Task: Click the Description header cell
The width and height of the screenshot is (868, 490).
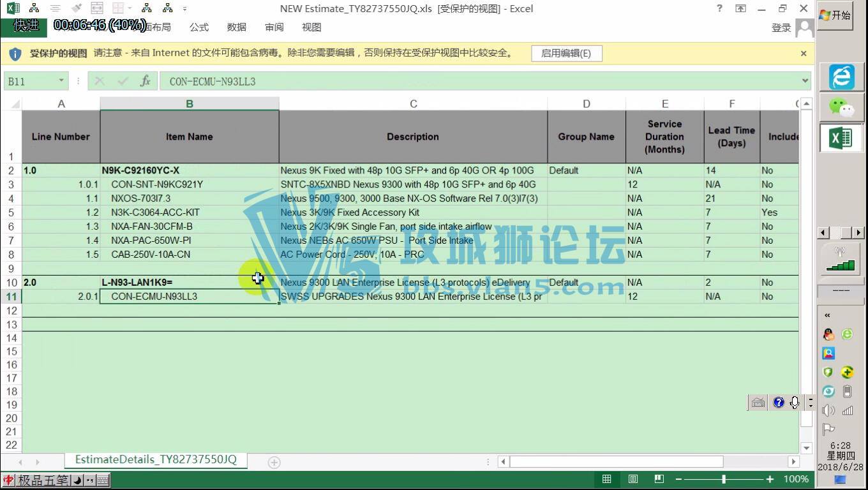Action: [413, 137]
